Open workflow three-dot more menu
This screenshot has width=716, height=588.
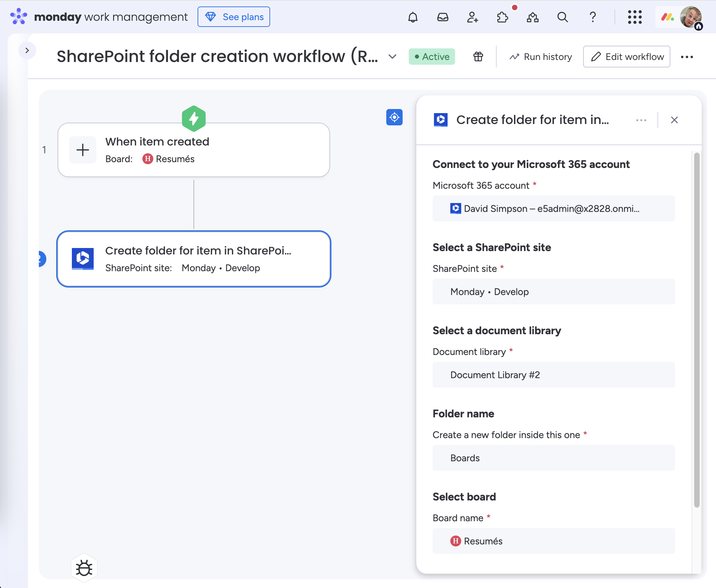[687, 57]
